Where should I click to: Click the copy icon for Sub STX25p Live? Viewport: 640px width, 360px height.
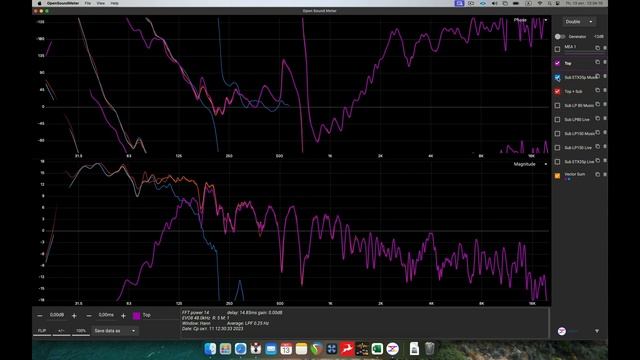(x=598, y=160)
